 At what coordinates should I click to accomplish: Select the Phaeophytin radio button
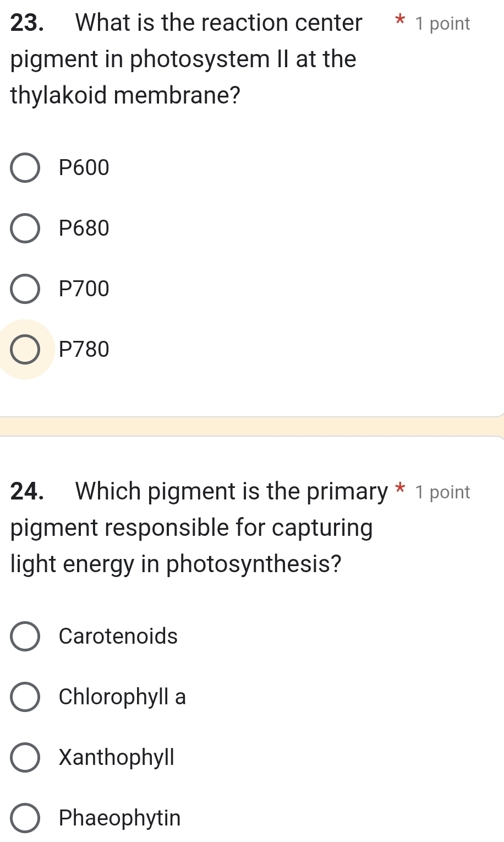pyautogui.click(x=25, y=818)
